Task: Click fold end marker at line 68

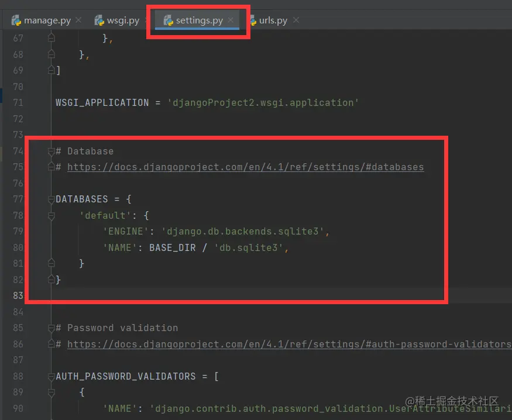Action: [x=51, y=54]
